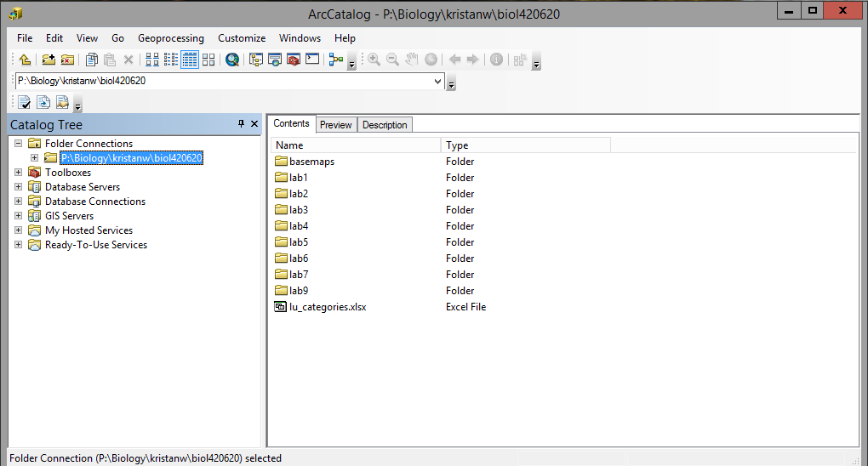The width and height of the screenshot is (868, 466).
Task: Click the third metadata toolbar icon
Action: pyautogui.click(x=62, y=102)
